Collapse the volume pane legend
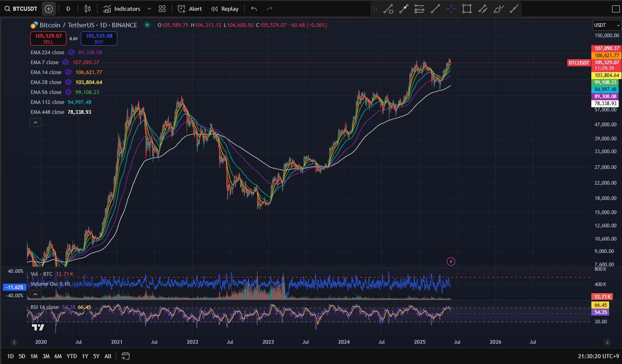 pos(35,294)
